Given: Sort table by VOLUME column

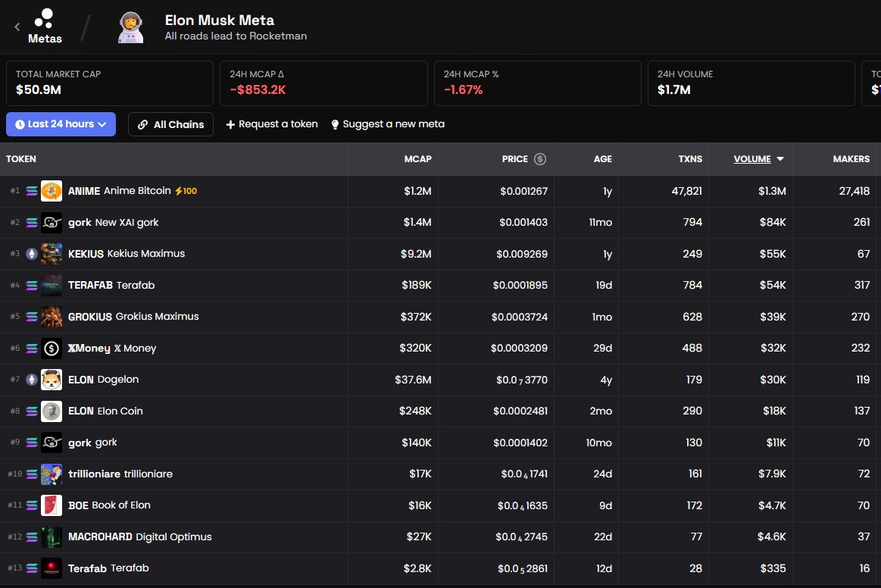Looking at the screenshot, I should point(758,159).
